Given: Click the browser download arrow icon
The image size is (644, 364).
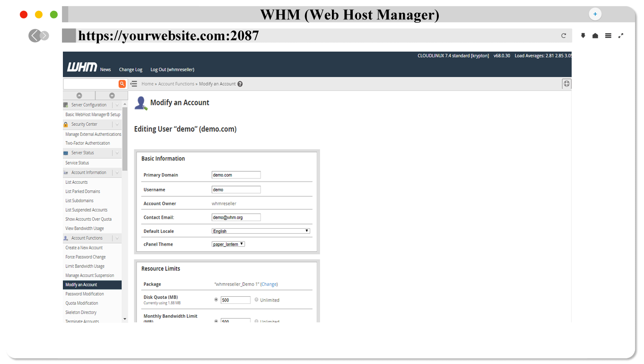Looking at the screenshot, I should (583, 36).
